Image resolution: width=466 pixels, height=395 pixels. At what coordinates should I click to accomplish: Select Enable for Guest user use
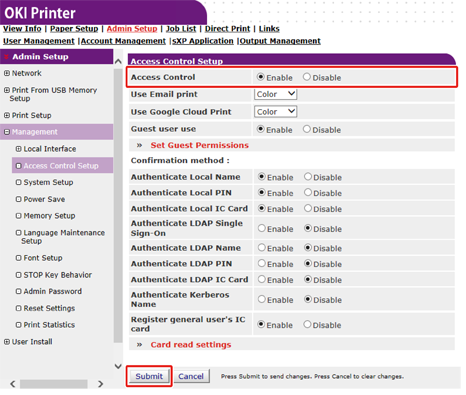click(x=261, y=129)
